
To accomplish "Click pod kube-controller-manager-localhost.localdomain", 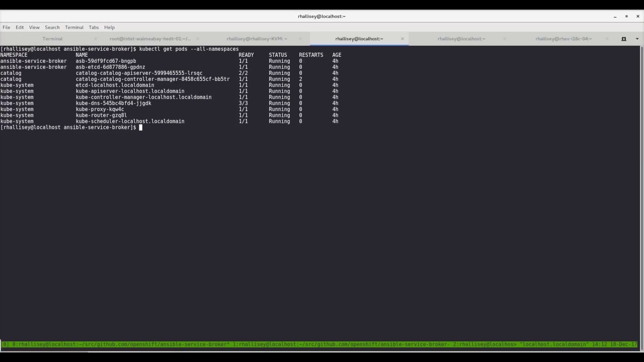I will (143, 97).
